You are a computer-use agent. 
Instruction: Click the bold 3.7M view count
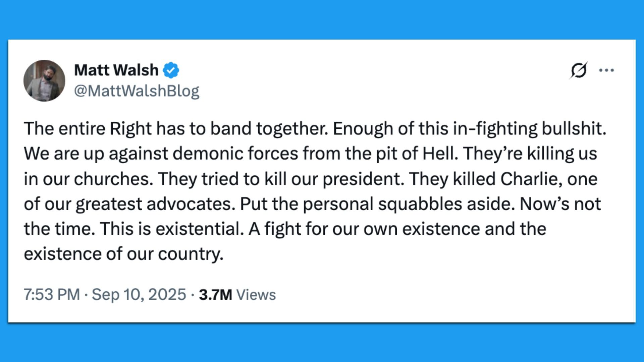(x=215, y=295)
